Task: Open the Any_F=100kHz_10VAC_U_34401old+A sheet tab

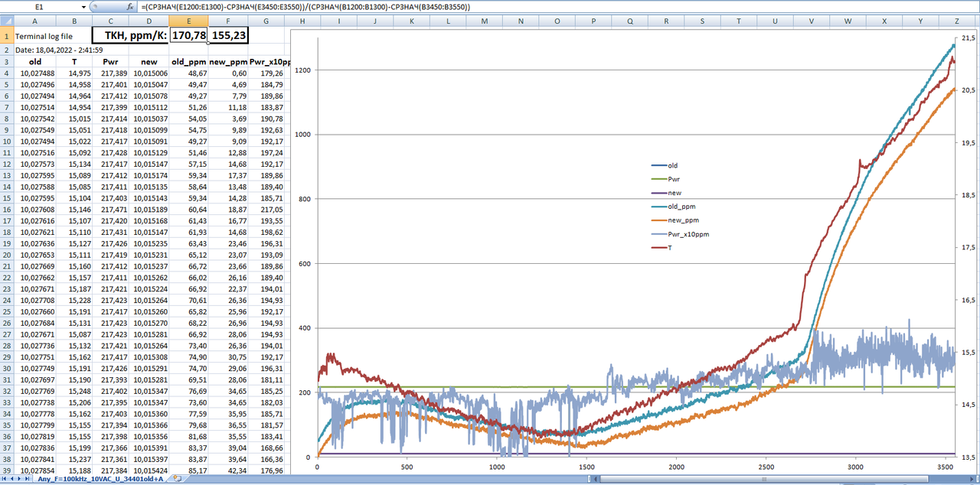Action: click(101, 479)
